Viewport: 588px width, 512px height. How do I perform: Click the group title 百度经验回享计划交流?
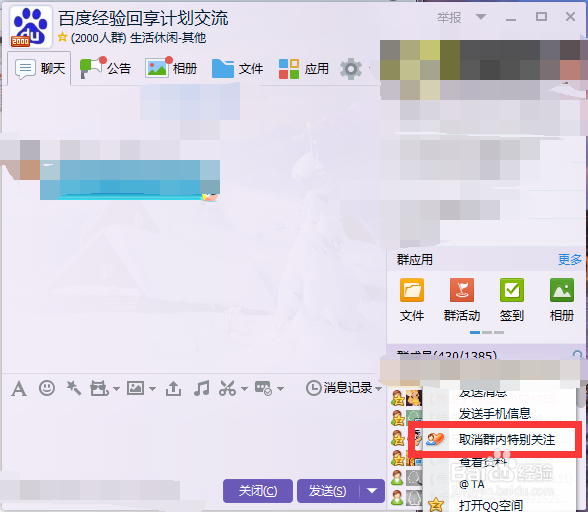(144, 18)
